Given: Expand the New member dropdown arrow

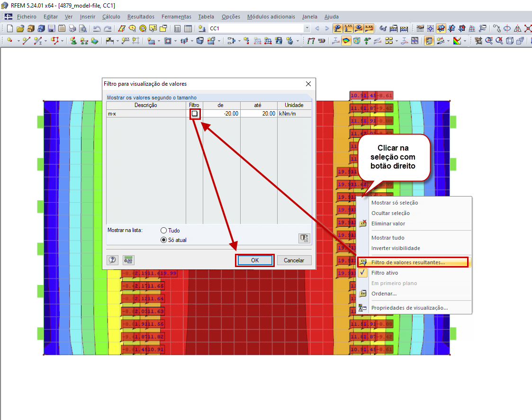Looking at the screenshot, I should pyautogui.click(x=45, y=41).
